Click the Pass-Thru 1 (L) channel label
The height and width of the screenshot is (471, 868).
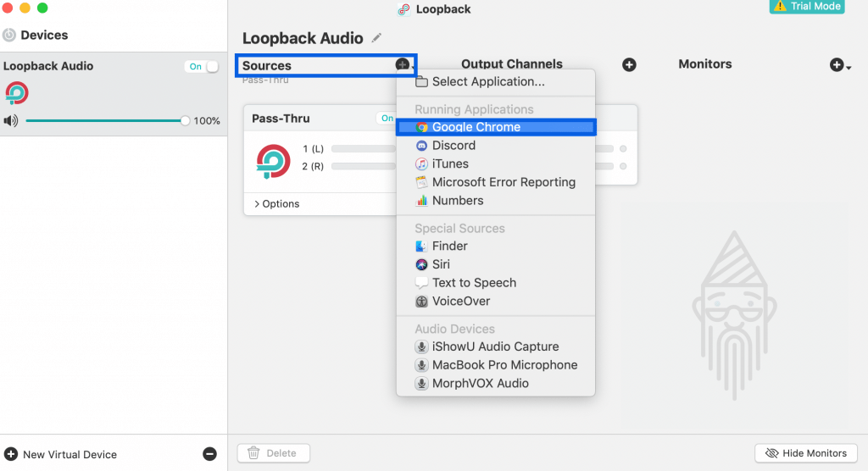pyautogui.click(x=313, y=149)
